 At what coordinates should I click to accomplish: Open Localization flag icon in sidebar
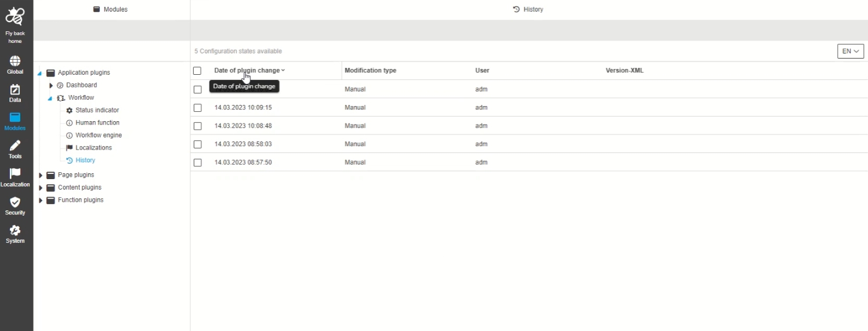[x=15, y=174]
